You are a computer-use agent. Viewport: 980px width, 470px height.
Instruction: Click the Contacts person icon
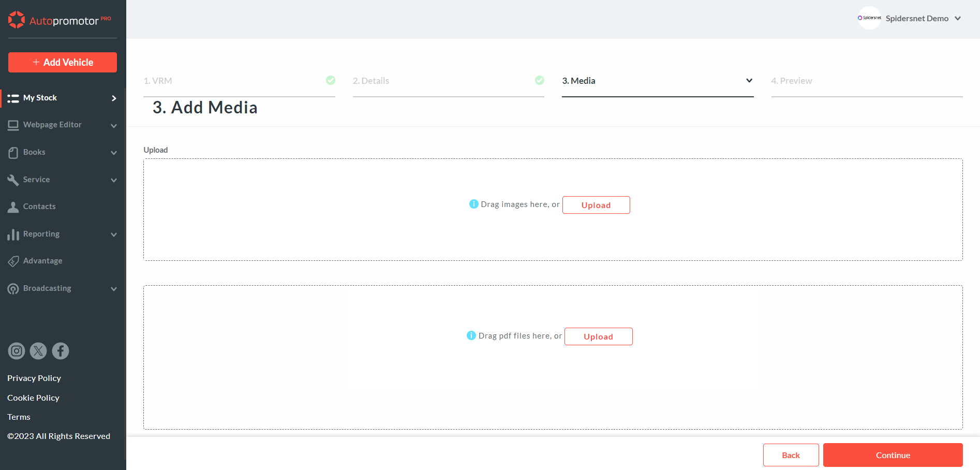point(13,207)
